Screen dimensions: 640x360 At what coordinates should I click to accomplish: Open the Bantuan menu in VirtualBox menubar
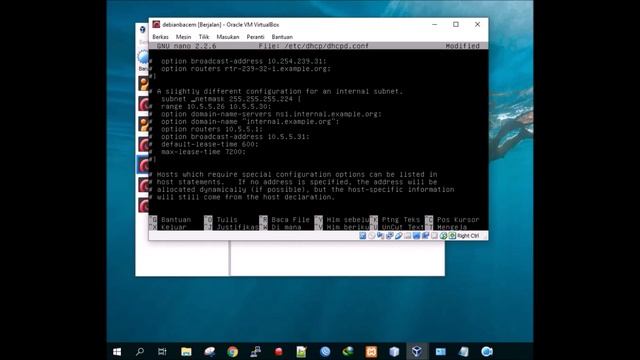[x=282, y=37]
